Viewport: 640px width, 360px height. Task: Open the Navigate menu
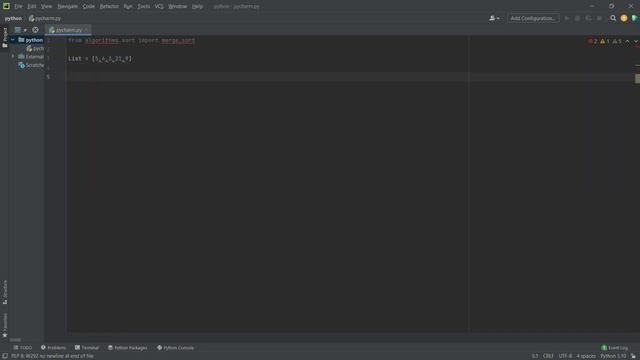tap(67, 7)
